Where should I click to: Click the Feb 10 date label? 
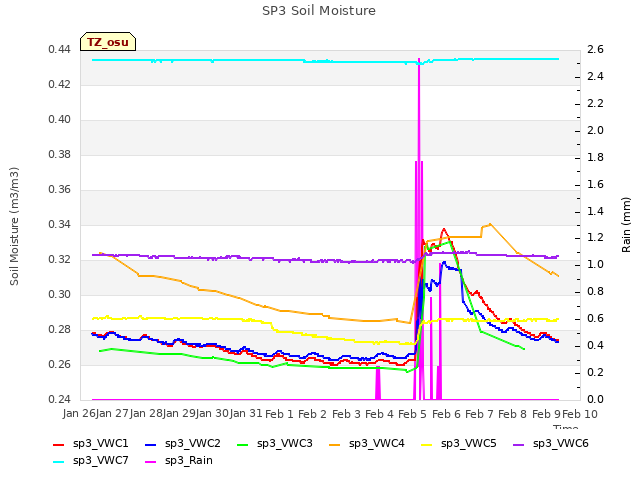point(580,414)
